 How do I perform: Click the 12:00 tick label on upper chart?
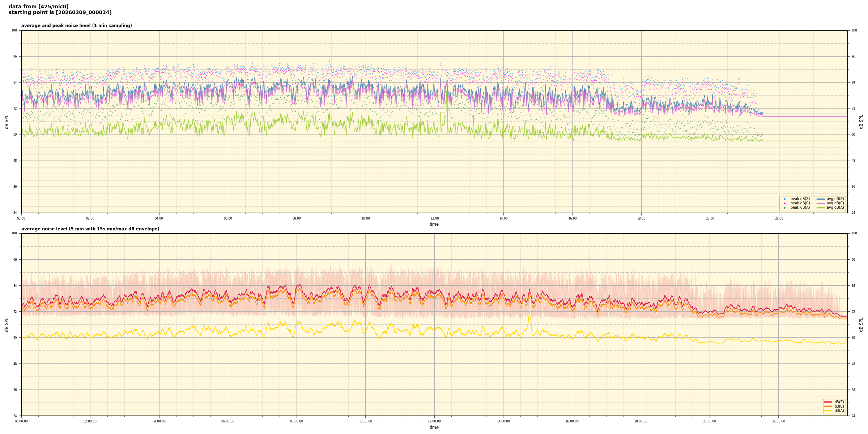(434, 218)
